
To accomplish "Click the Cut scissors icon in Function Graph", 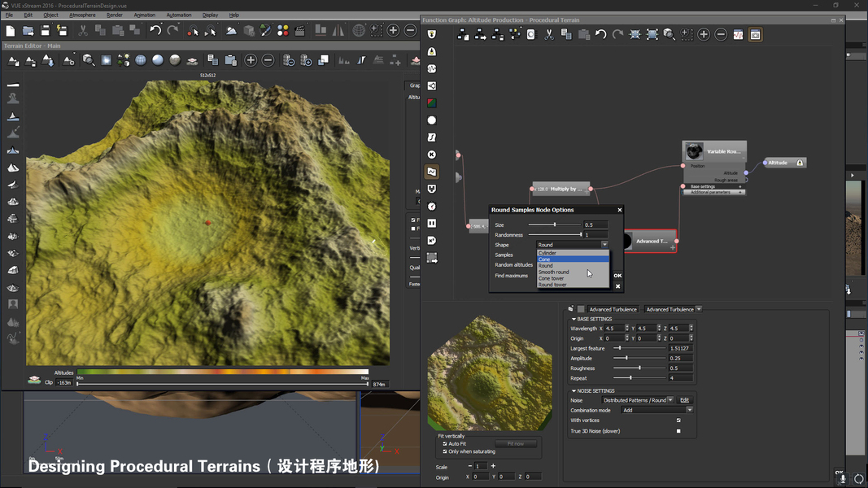I will pos(549,35).
